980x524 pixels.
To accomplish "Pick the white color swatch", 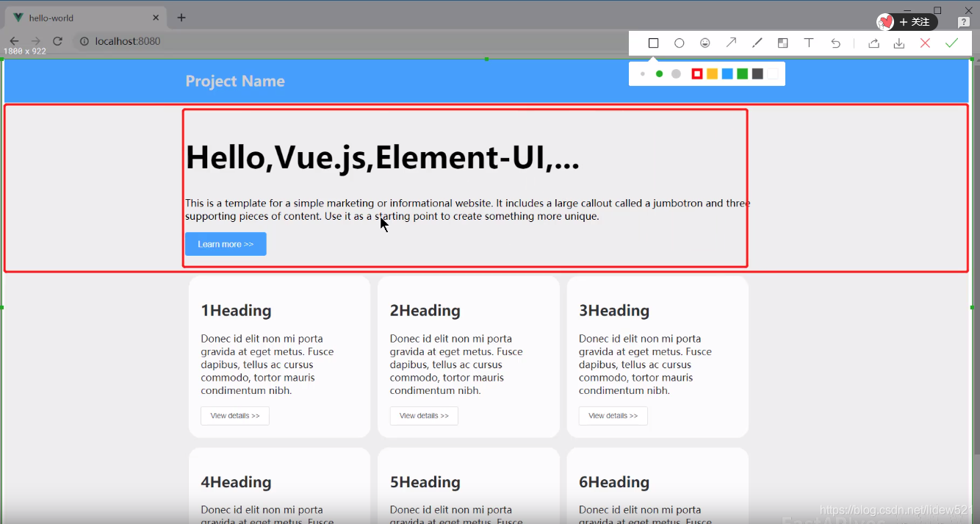I will point(772,74).
